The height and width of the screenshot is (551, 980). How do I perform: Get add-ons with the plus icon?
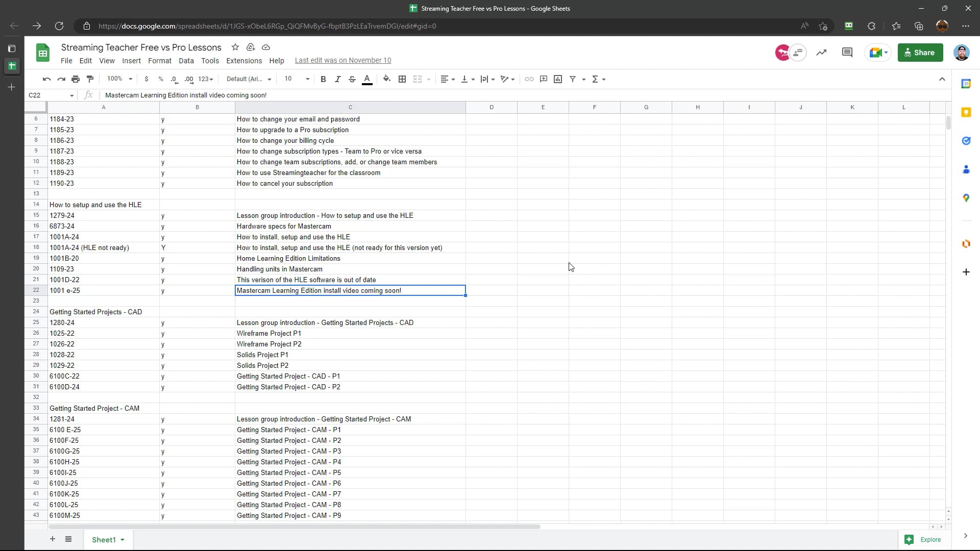coord(966,272)
